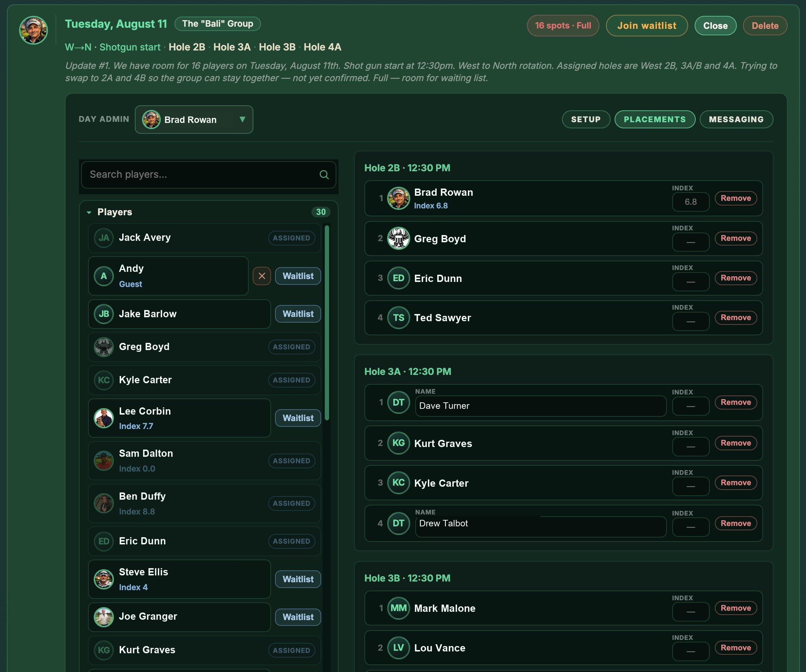Remove Greg Boyd from Hole 2B
Viewport: 806px width, 672px height.
click(x=736, y=238)
